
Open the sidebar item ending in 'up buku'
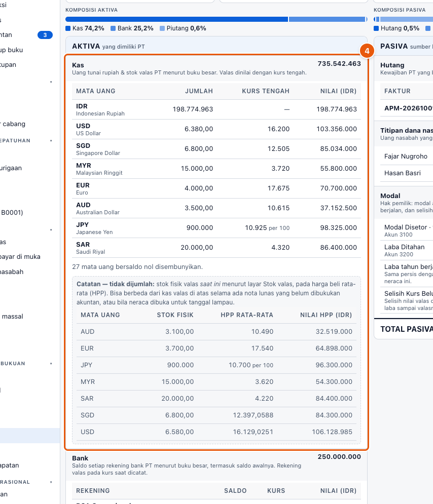[x=11, y=50]
